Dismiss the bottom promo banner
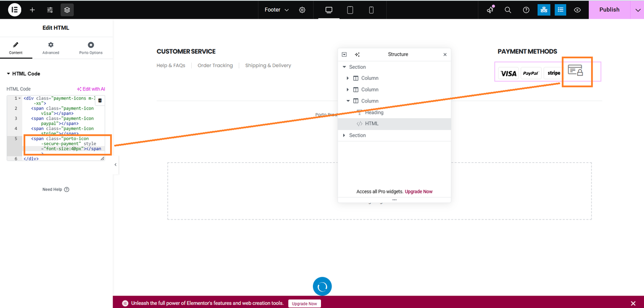The image size is (644, 308). 633,303
